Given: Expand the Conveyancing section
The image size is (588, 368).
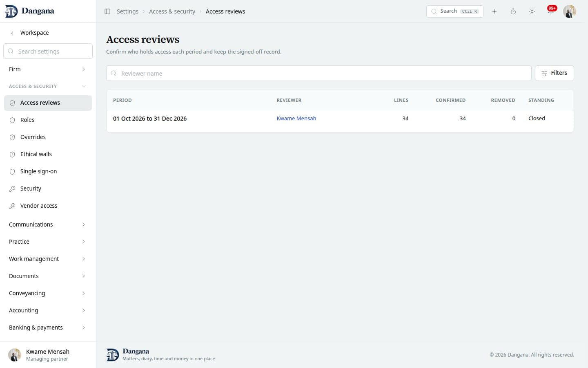Looking at the screenshot, I should 48,293.
